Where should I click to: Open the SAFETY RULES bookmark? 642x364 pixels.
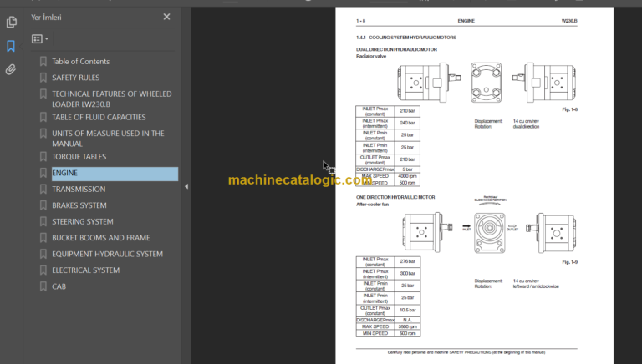76,78
